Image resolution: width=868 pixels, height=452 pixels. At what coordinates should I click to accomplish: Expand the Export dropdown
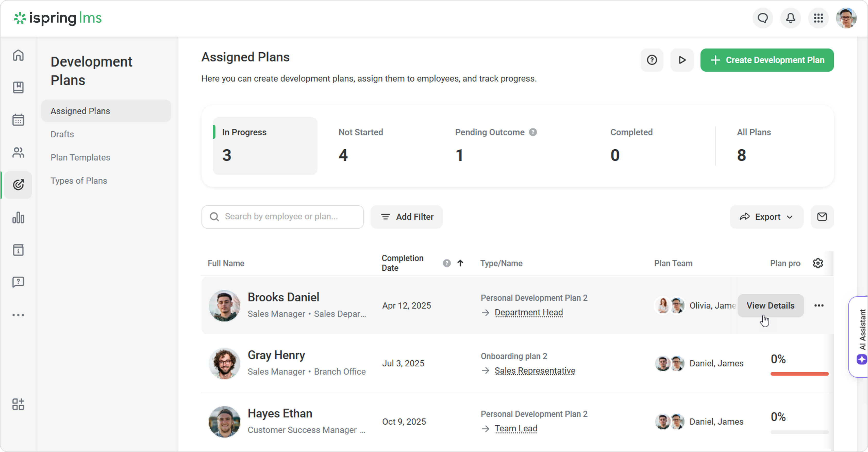point(766,216)
